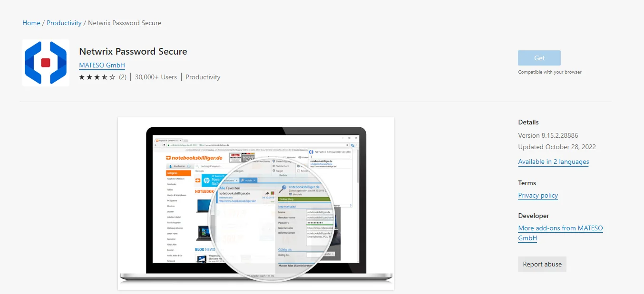Click the Terms heading
The width and height of the screenshot is (644, 294).
(x=527, y=183)
